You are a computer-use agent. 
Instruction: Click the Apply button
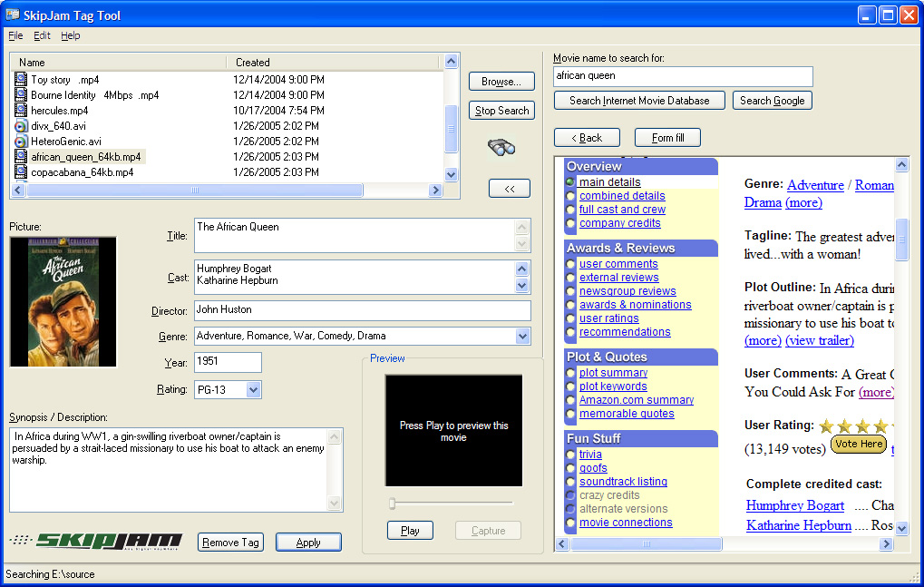(308, 543)
